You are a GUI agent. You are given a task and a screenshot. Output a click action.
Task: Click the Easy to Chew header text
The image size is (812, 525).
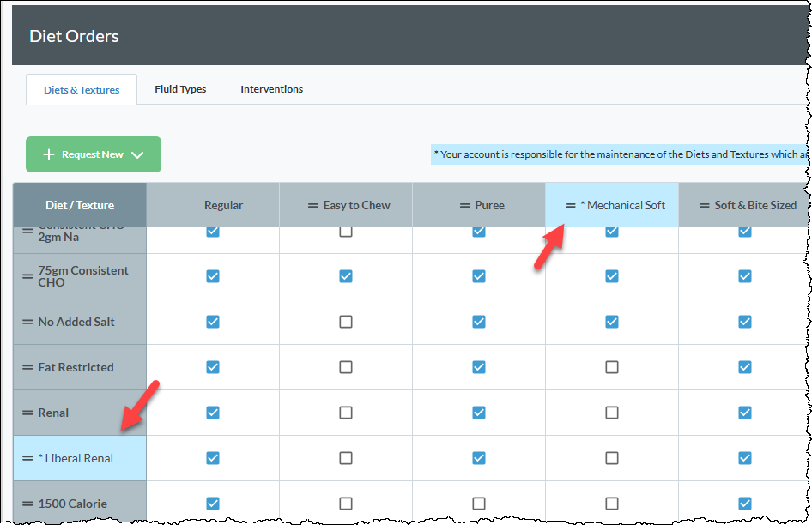tap(357, 206)
